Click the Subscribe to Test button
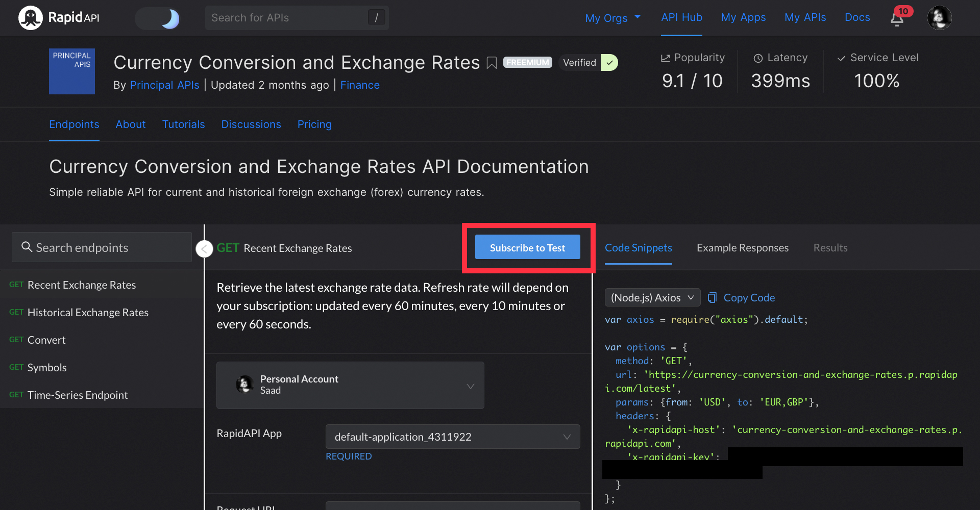Viewport: 980px width, 510px height. point(528,247)
